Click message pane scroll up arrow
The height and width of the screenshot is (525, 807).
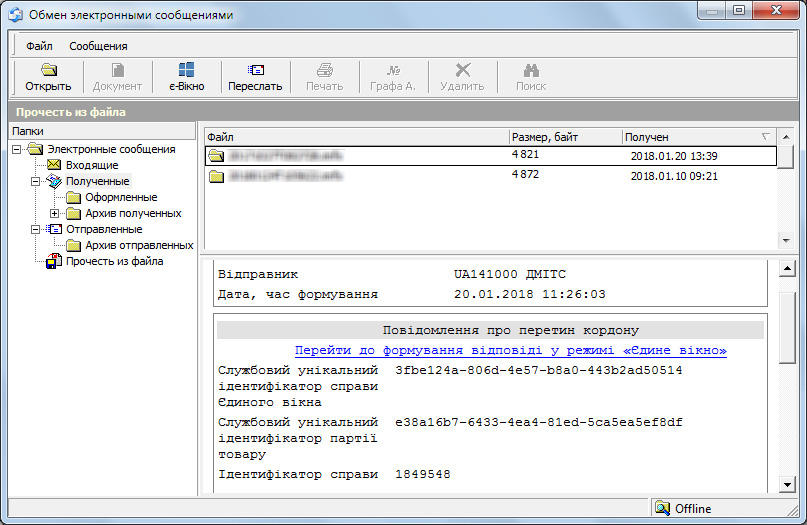pos(787,268)
